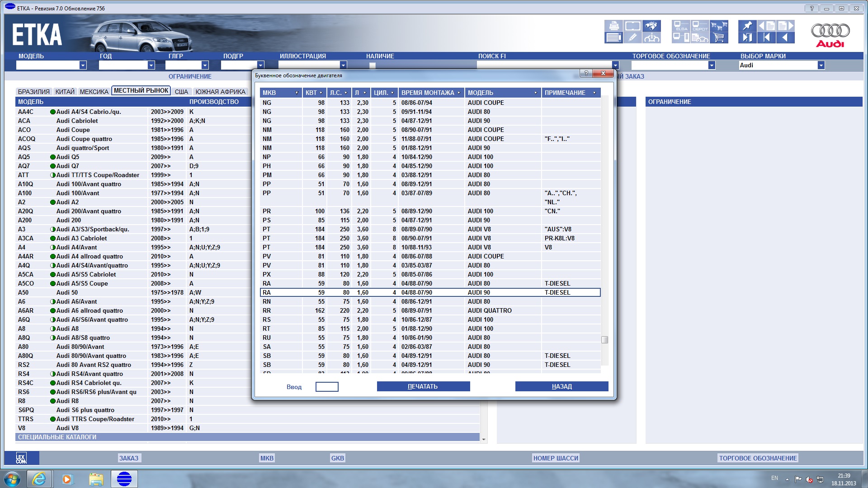868x488 pixels.
Task: Open the МОДЕЛЬ dropdown in header
Action: click(83, 66)
